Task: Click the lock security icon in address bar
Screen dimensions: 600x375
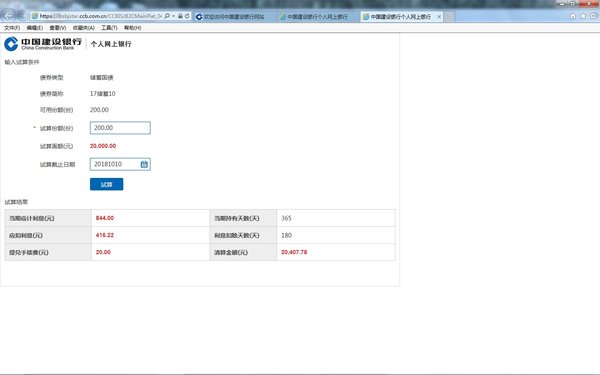Action: click(180, 16)
